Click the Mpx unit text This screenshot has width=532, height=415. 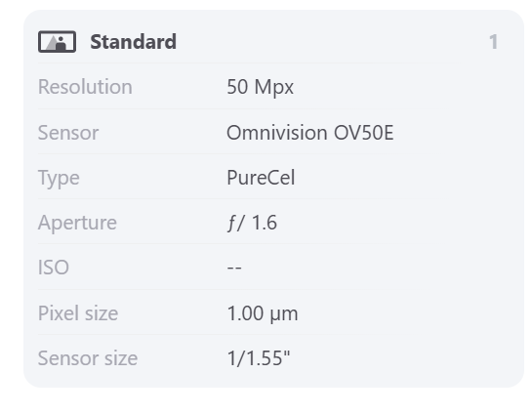click(x=274, y=88)
